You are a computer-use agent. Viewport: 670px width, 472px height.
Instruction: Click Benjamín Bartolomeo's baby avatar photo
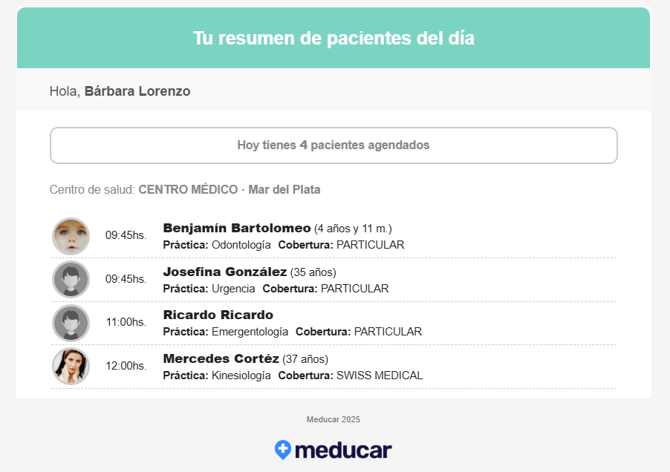[71, 236]
